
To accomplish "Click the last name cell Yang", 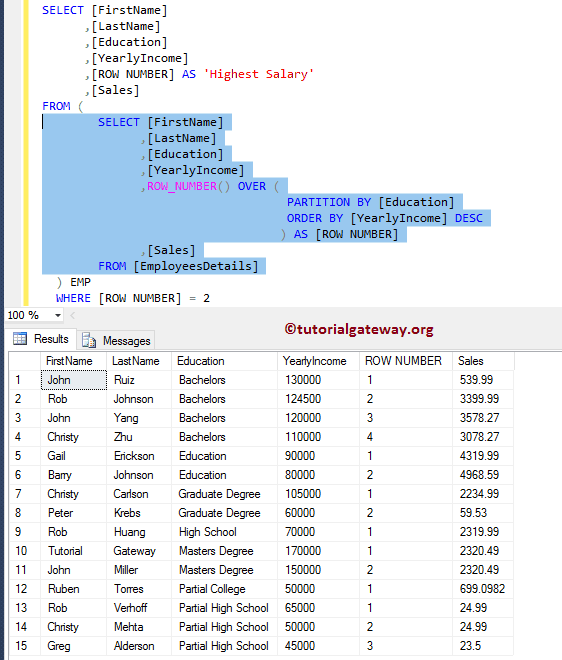I will coord(139,418).
